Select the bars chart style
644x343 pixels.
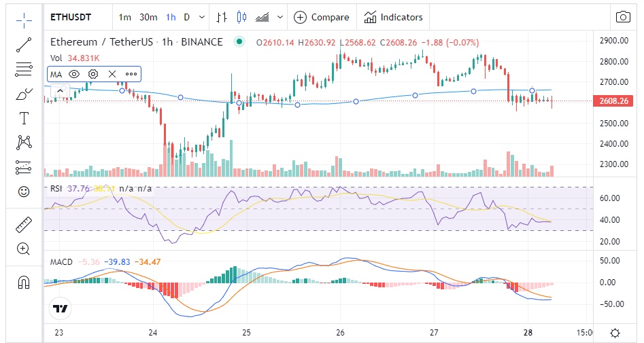[222, 17]
